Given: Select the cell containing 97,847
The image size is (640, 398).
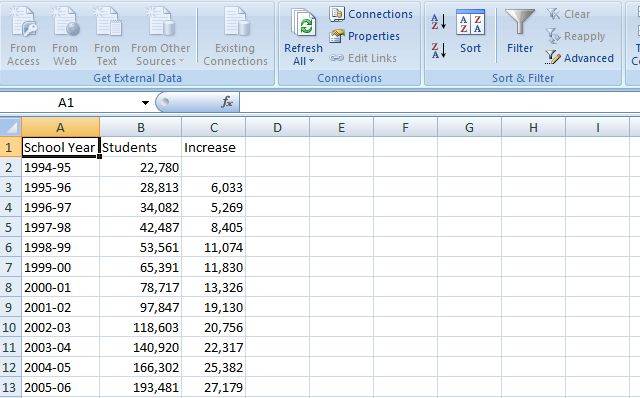Looking at the screenshot, I should point(141,307).
